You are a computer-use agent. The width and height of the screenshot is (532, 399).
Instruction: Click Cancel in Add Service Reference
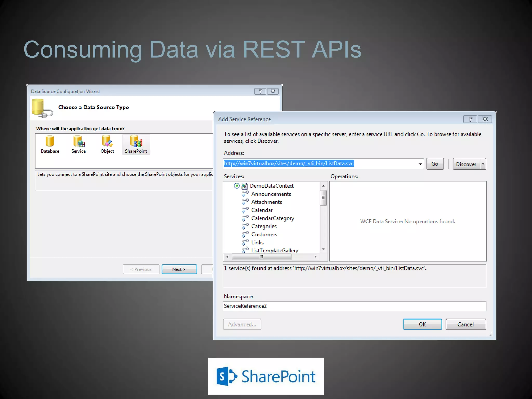pyautogui.click(x=465, y=324)
